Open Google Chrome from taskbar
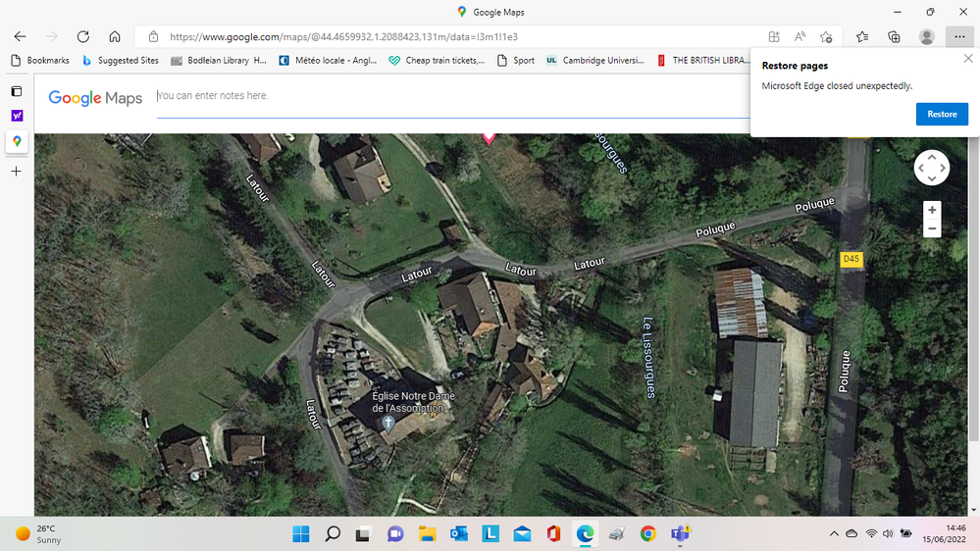This screenshot has width=980, height=551. [648, 533]
